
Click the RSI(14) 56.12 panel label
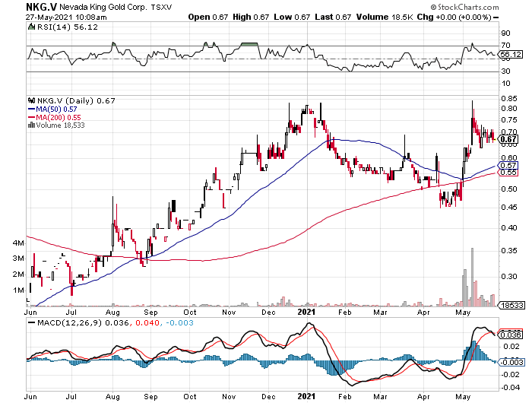click(x=67, y=27)
